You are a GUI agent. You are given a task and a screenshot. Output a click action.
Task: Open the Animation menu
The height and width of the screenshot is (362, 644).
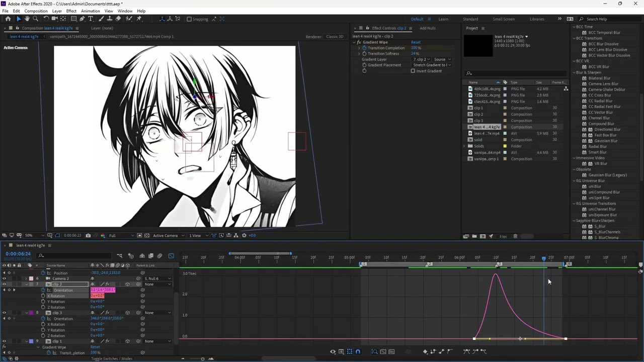(91, 11)
